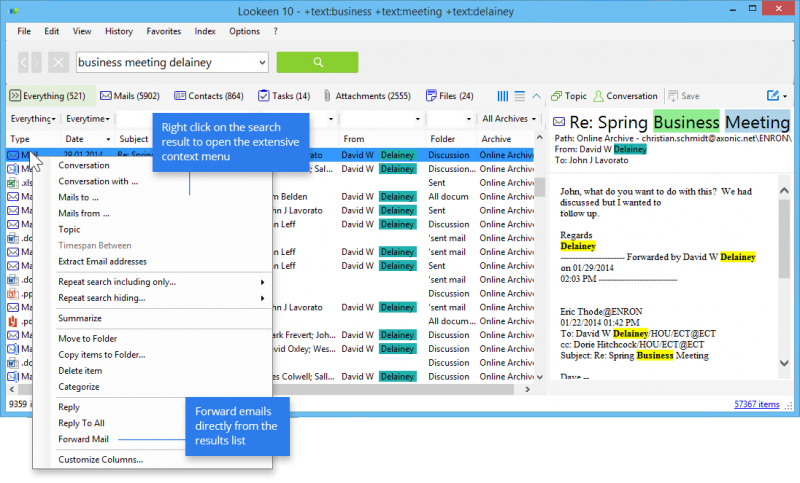Open the Everything type filter dropdown
This screenshot has width=800, height=483.
click(x=33, y=119)
